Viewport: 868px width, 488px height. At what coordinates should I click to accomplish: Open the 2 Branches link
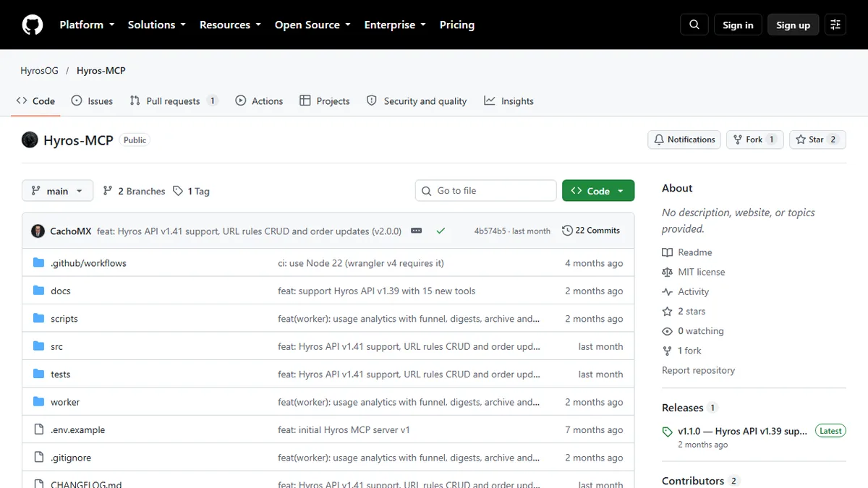(134, 191)
